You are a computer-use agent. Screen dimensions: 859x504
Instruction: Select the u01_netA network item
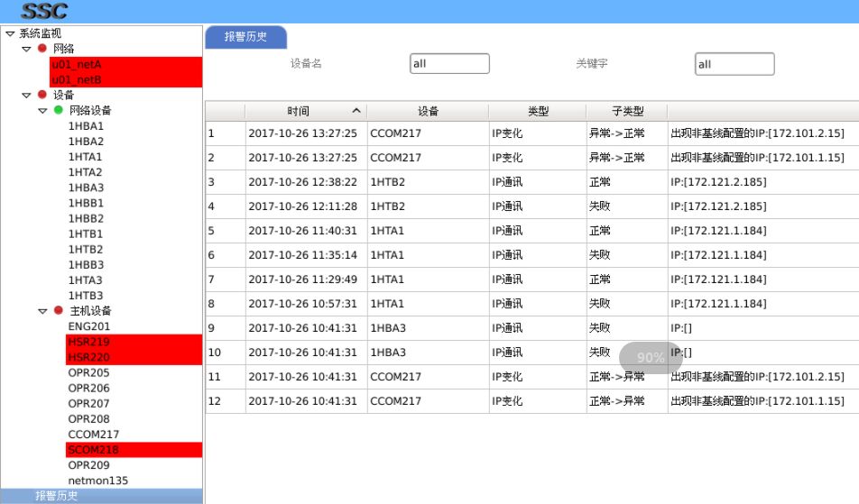coord(77,65)
